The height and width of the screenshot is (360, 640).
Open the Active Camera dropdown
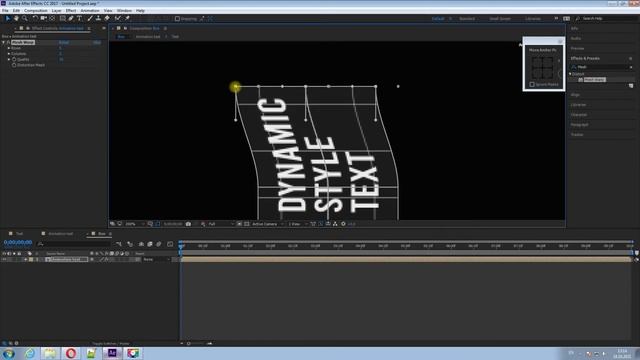pos(267,224)
